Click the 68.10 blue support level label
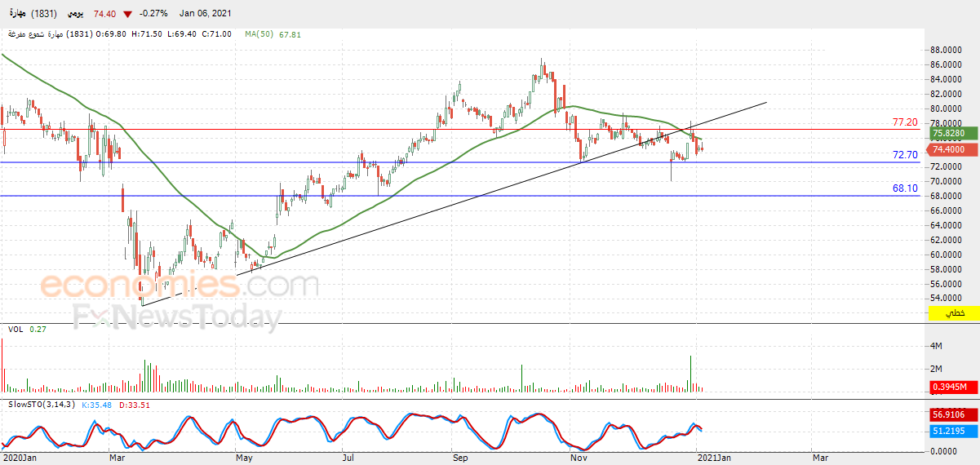Image resolution: width=980 pixels, height=465 pixels. pos(905,188)
